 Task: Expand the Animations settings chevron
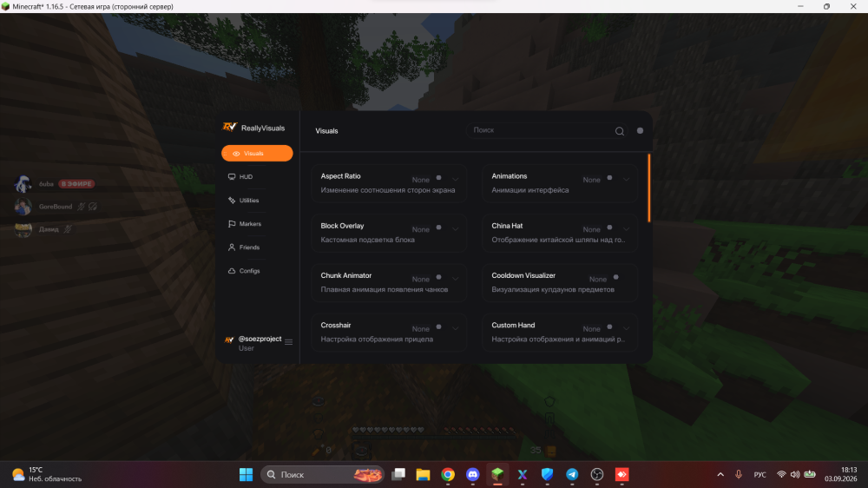(626, 180)
